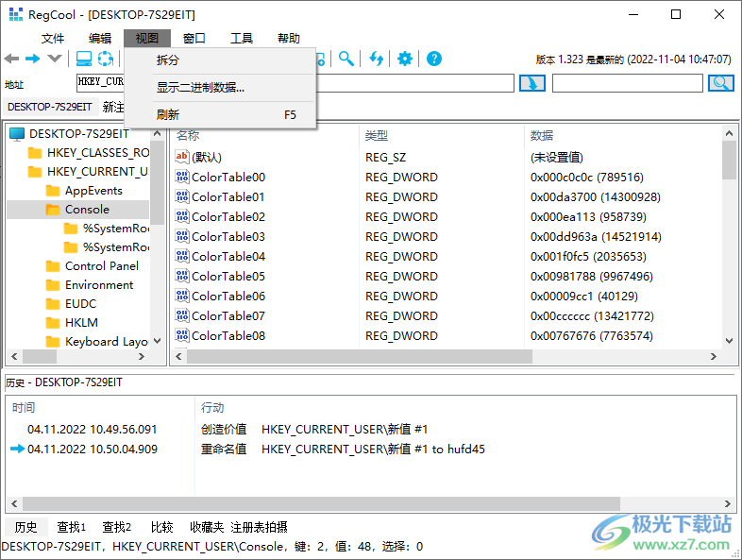Select EUDC tree folder
Screen dimensions: 742x560
80,304
